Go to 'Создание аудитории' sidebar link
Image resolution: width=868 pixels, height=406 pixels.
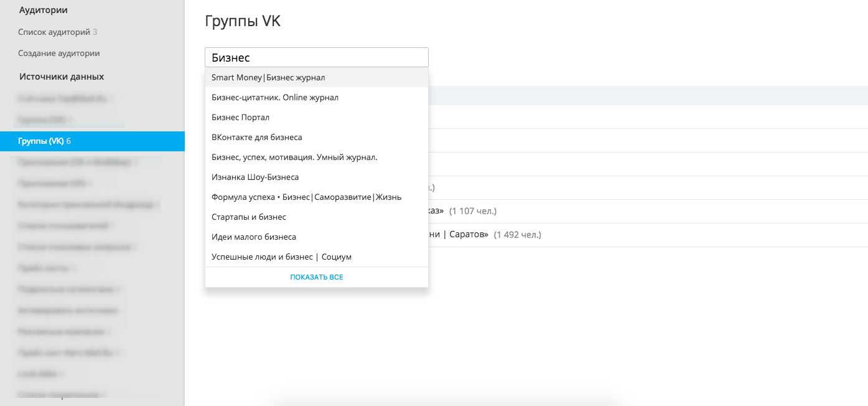click(x=59, y=54)
